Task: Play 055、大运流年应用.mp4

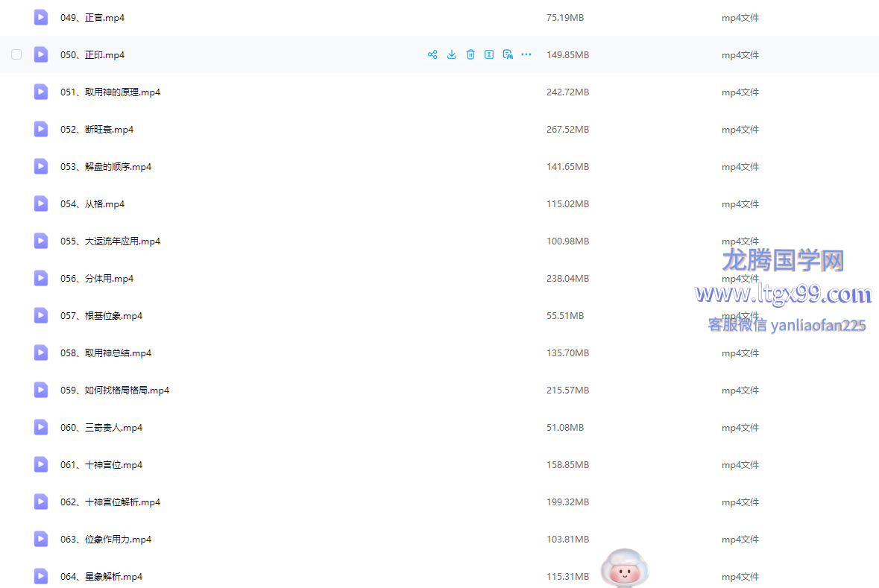Action: (110, 241)
